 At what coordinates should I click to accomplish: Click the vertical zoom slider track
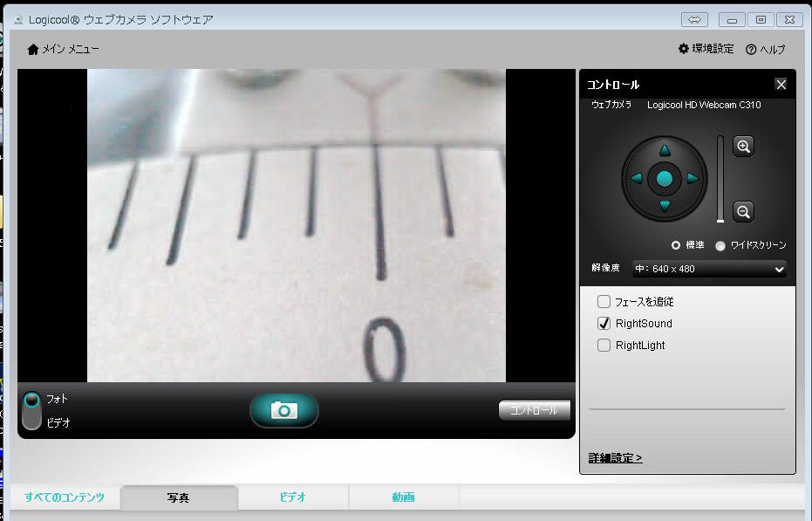[720, 179]
